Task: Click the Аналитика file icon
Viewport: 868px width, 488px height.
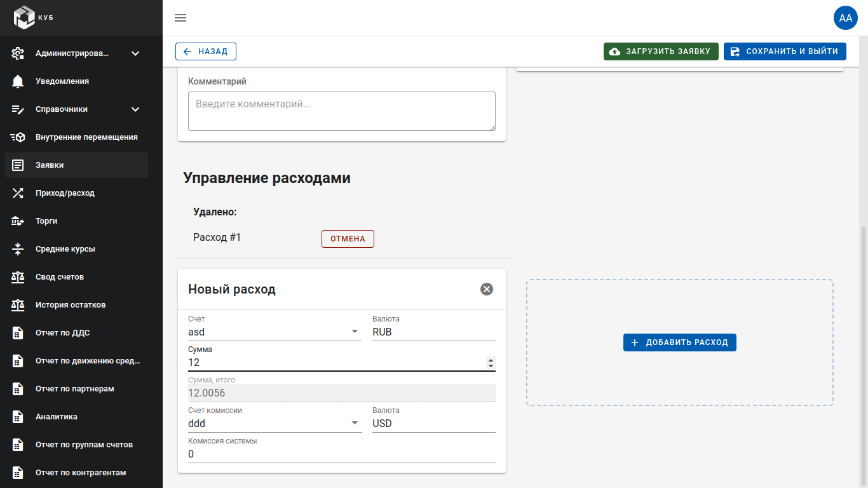Action: point(18,417)
